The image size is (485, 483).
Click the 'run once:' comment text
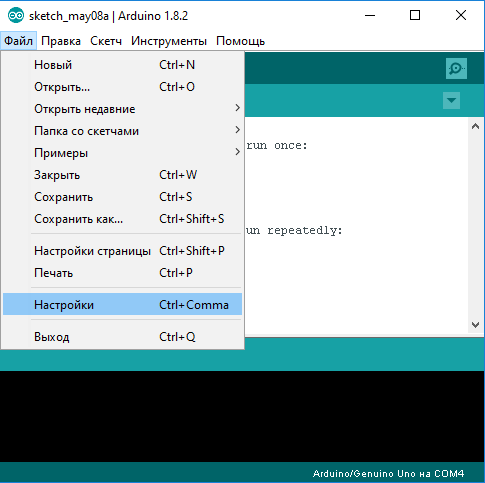click(x=277, y=146)
